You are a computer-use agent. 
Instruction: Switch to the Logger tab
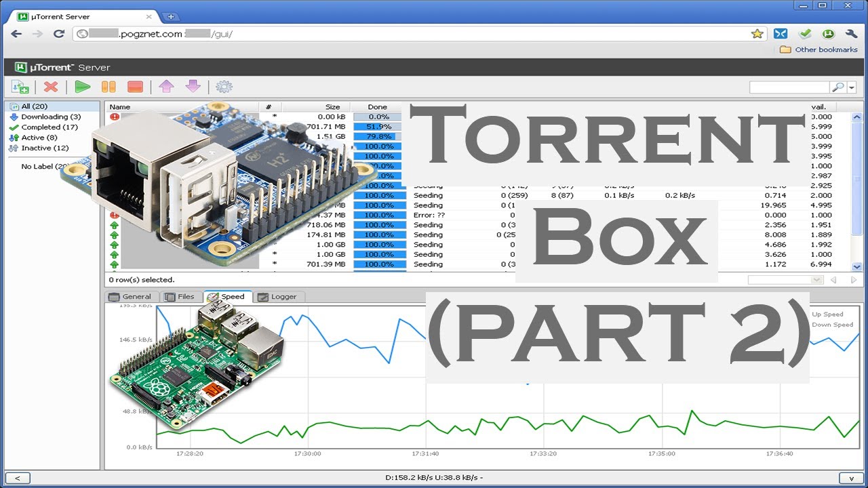pyautogui.click(x=278, y=296)
